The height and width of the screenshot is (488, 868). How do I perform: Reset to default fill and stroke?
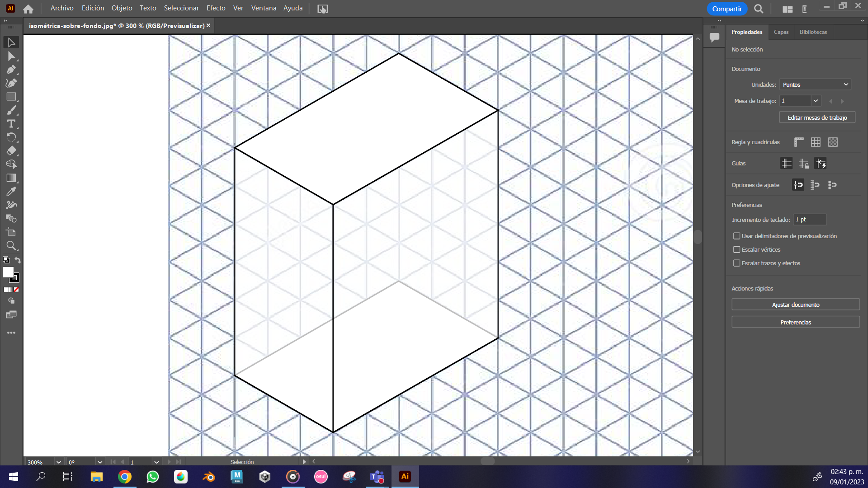6,260
